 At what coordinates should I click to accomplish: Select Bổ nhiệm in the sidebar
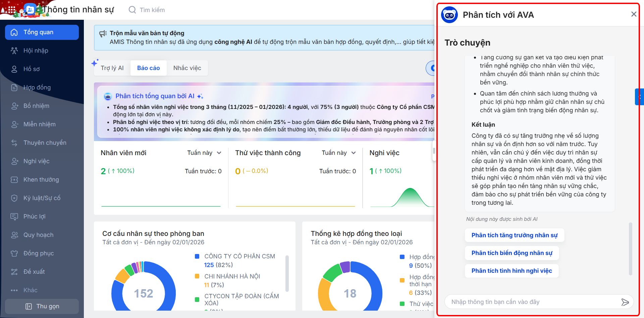coord(42,106)
